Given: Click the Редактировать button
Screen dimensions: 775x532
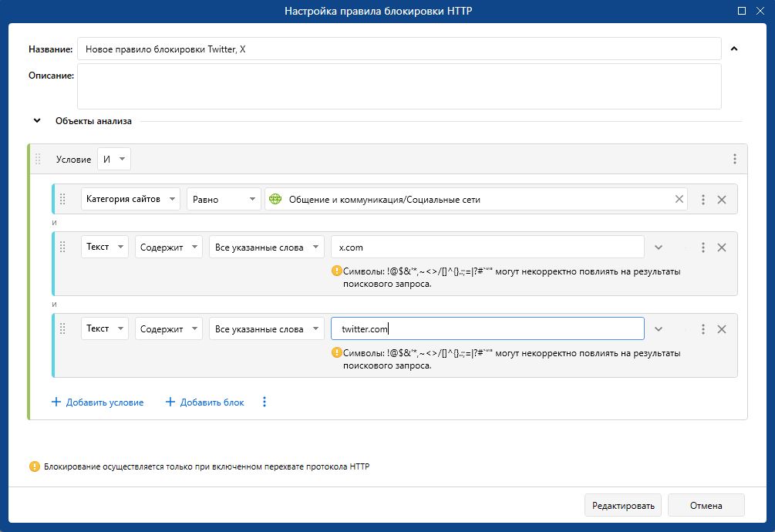Looking at the screenshot, I should coord(623,505).
